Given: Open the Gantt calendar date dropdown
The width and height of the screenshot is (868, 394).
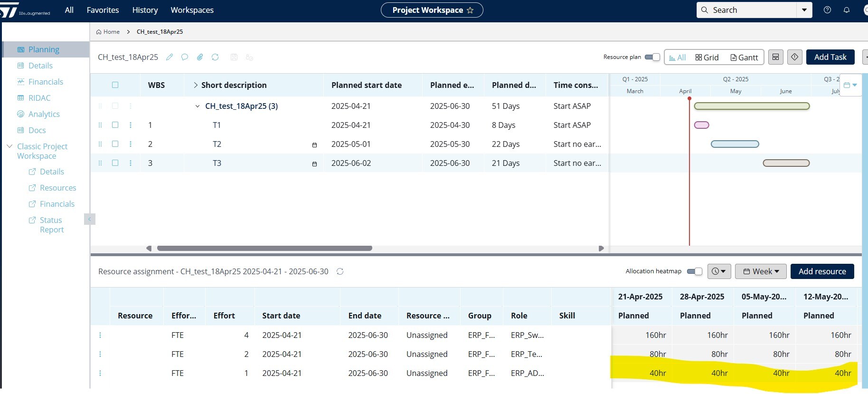Looking at the screenshot, I should point(850,85).
